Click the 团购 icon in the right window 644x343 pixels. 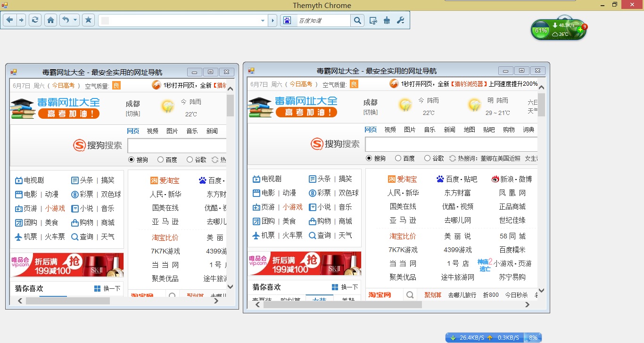(256, 221)
